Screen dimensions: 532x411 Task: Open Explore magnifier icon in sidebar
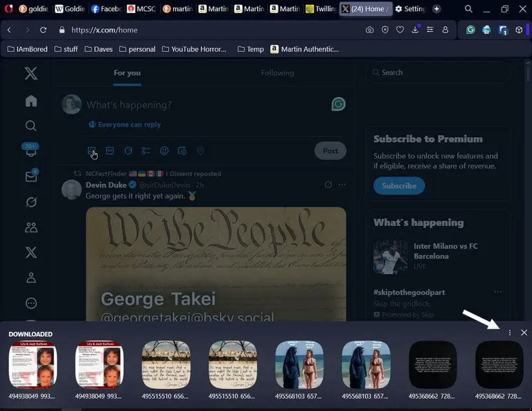click(x=31, y=126)
